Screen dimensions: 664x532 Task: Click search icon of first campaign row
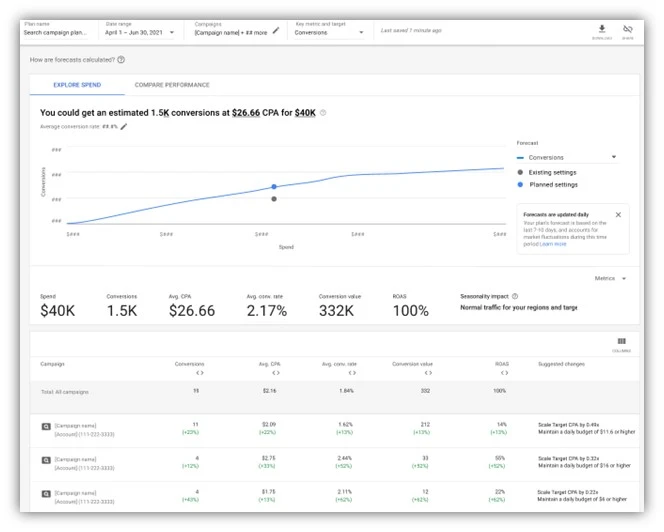point(46,427)
